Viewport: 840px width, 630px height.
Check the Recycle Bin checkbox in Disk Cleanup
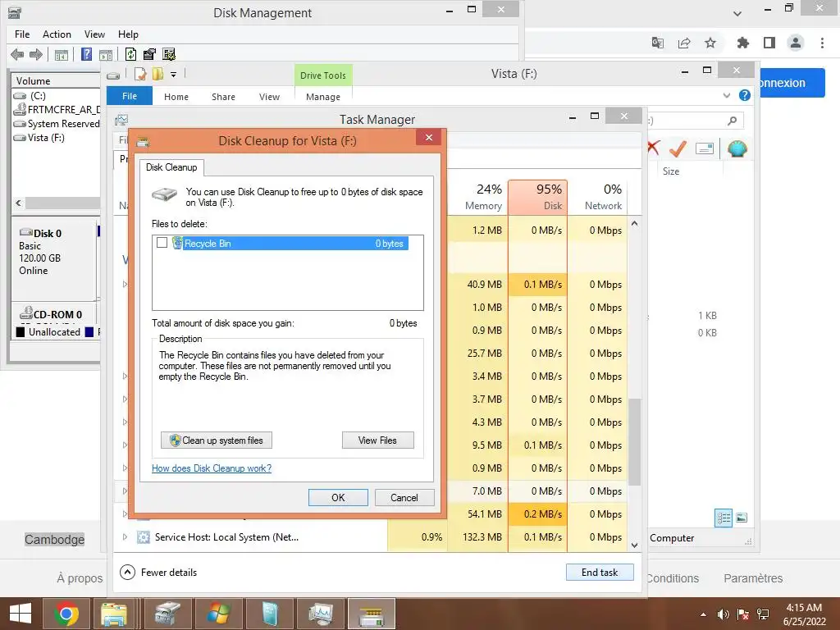click(162, 243)
